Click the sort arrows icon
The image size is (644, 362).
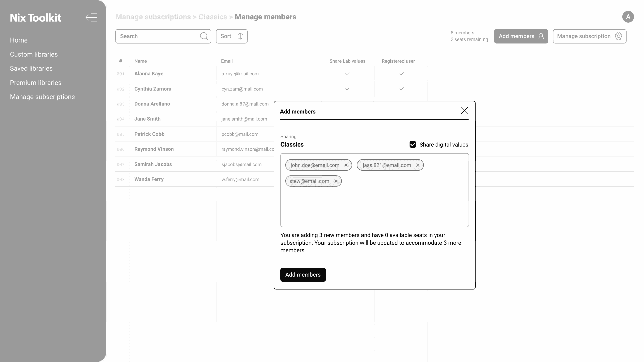point(240,36)
